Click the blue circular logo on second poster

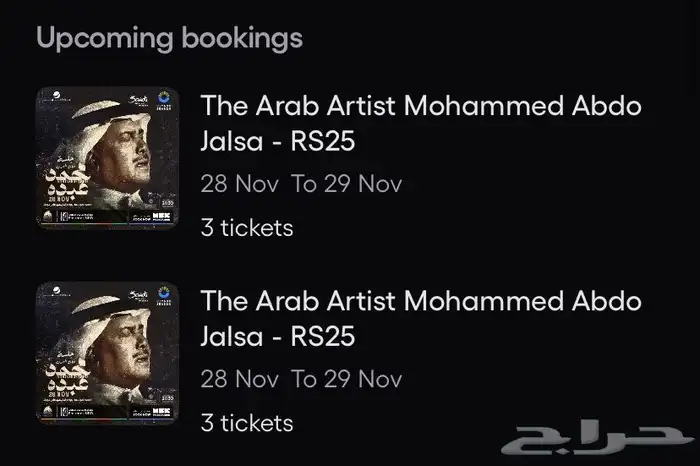(164, 294)
